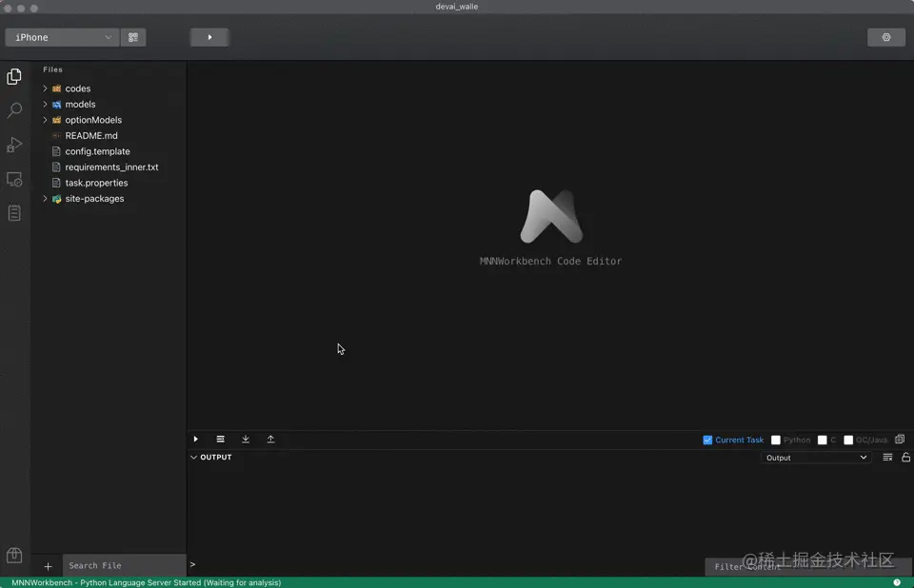The image size is (914, 588).
Task: Click the list icon in output toolbar
Action: tap(220, 439)
